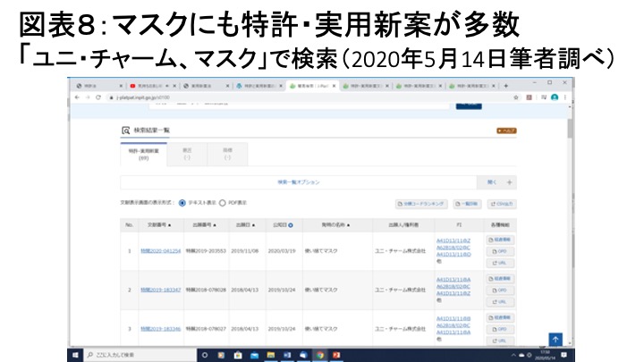Export results with CSV出力 button
Screen dimensions: 644x362
pyautogui.click(x=502, y=204)
